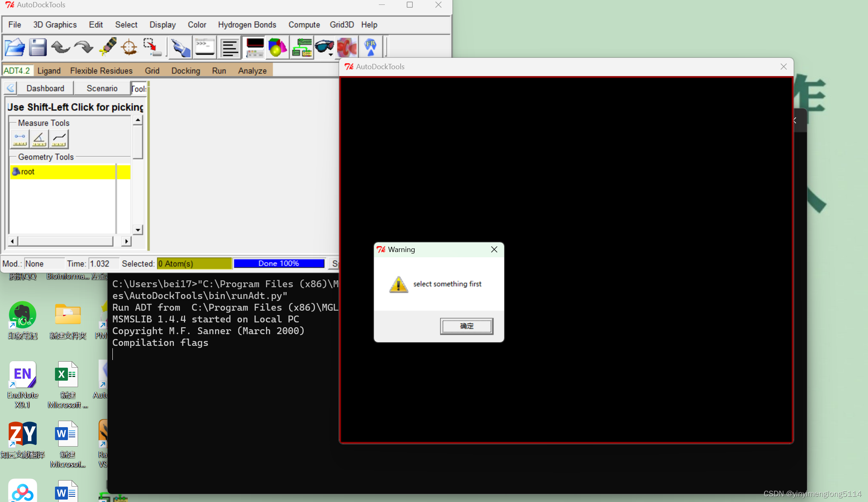This screenshot has width=868, height=502.
Task: Open the Hydrogen Bonds menu
Action: coord(247,25)
